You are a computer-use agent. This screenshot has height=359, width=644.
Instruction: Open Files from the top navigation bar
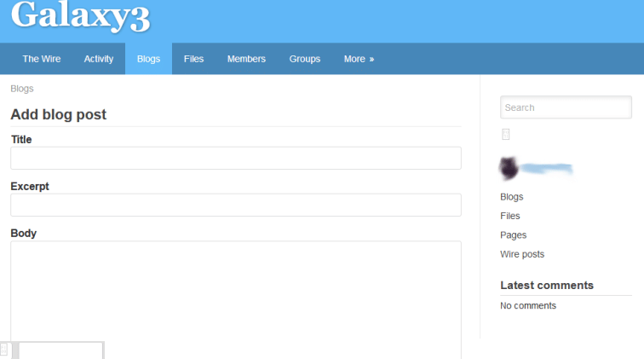[x=193, y=59]
